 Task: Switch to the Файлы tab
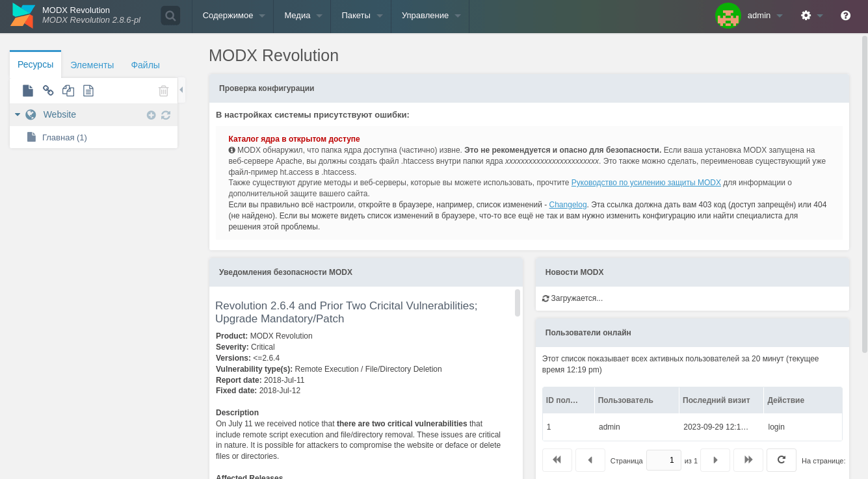coord(146,65)
